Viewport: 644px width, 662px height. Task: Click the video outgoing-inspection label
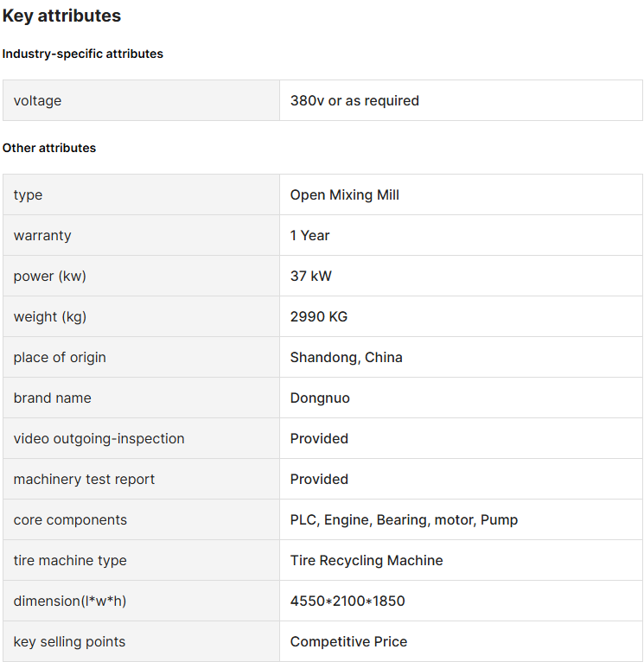[99, 439]
